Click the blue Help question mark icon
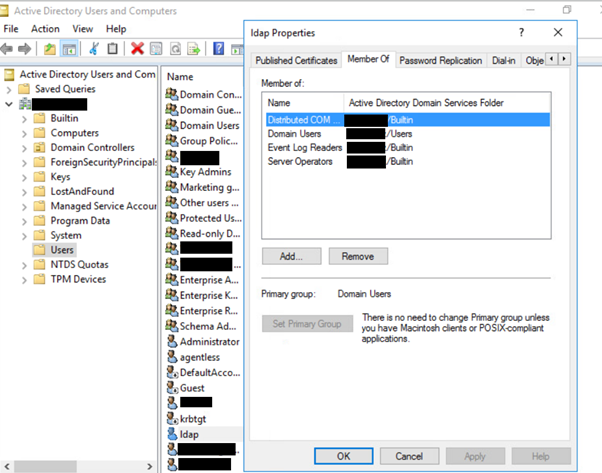This screenshot has width=602, height=473. click(x=218, y=49)
